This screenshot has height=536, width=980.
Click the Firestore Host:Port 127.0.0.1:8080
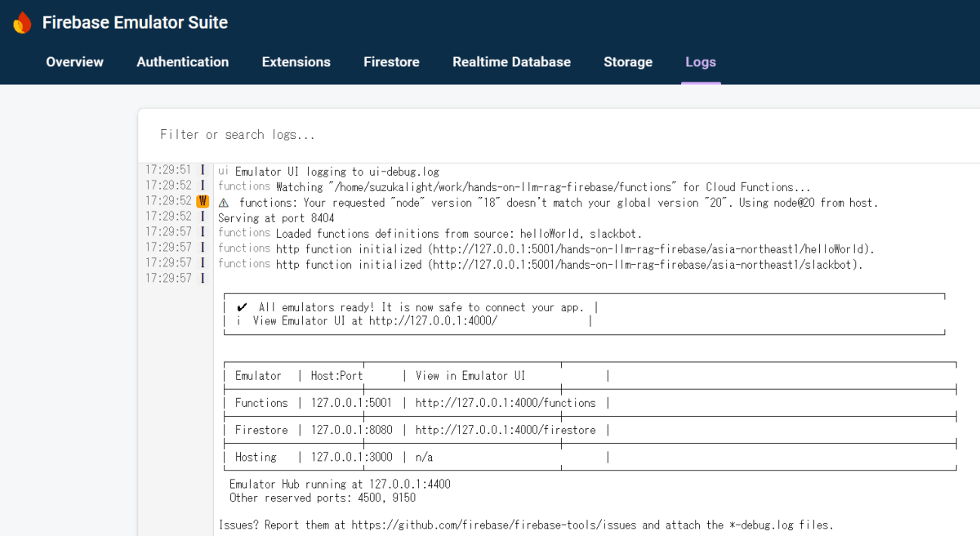point(351,430)
